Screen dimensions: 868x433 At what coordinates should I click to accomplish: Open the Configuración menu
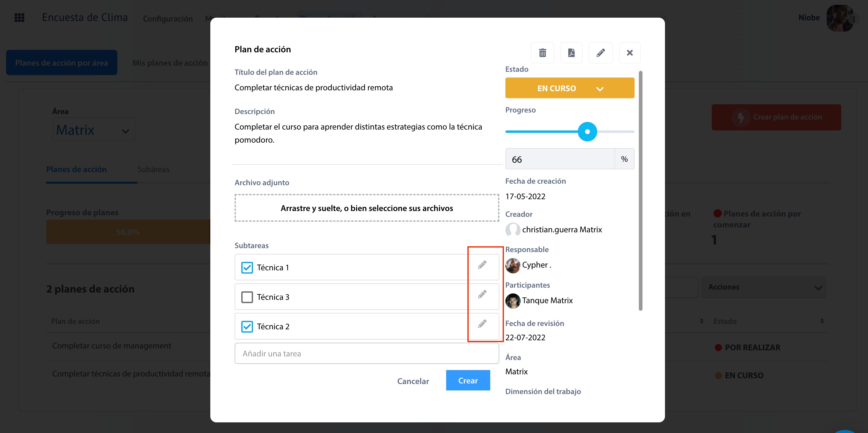(x=168, y=19)
